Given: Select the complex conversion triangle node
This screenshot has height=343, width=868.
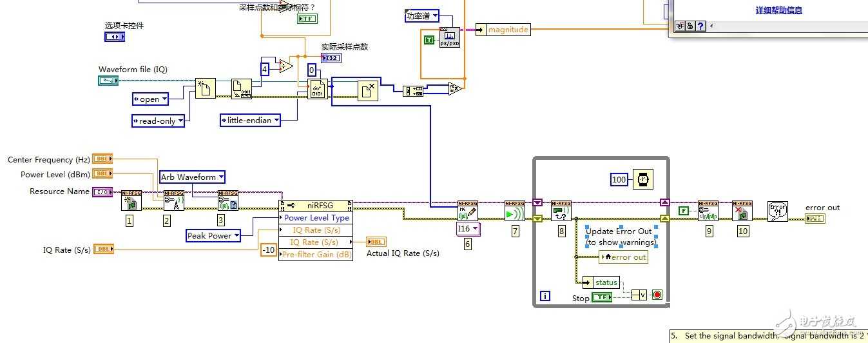Looking at the screenshot, I should tap(456, 89).
